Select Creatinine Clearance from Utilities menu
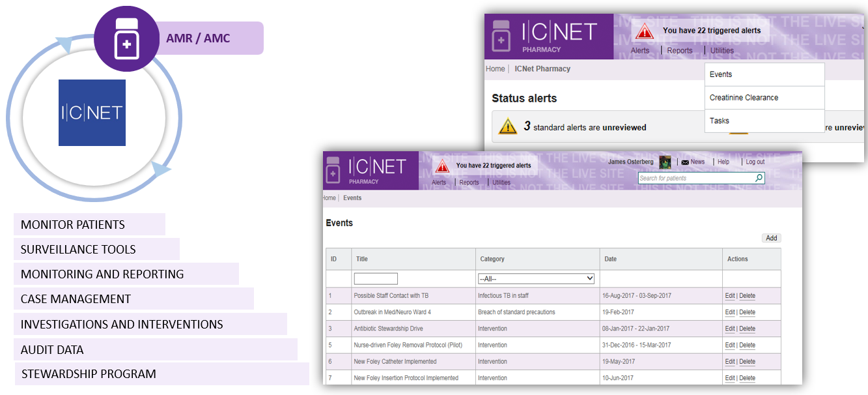The image size is (868, 395). coord(744,98)
